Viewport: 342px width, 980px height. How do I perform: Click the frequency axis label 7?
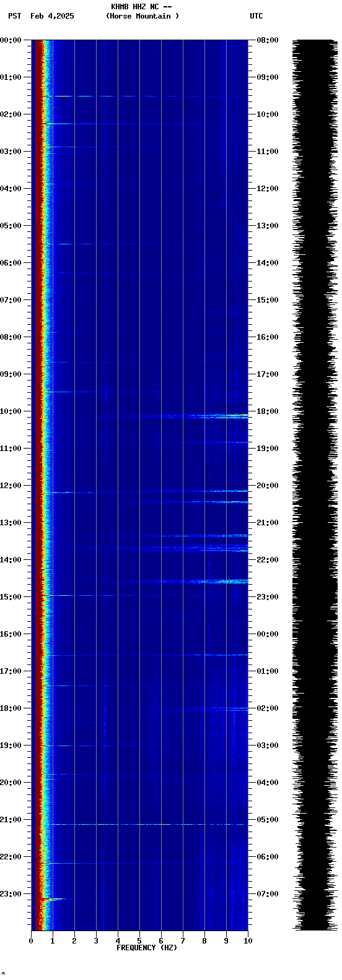[x=183, y=941]
